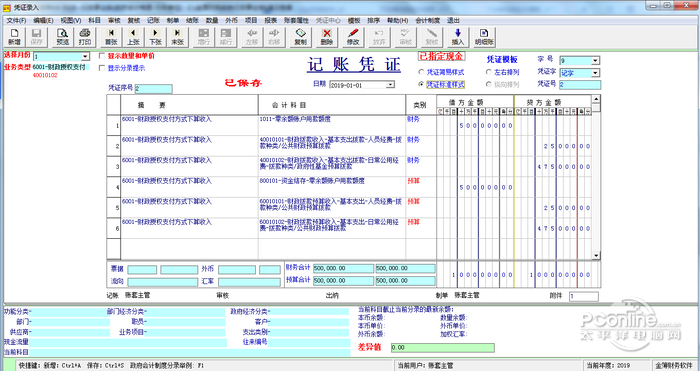Open the 选择月份 month dropdown
The width and height of the screenshot is (700, 371).
click(85, 57)
